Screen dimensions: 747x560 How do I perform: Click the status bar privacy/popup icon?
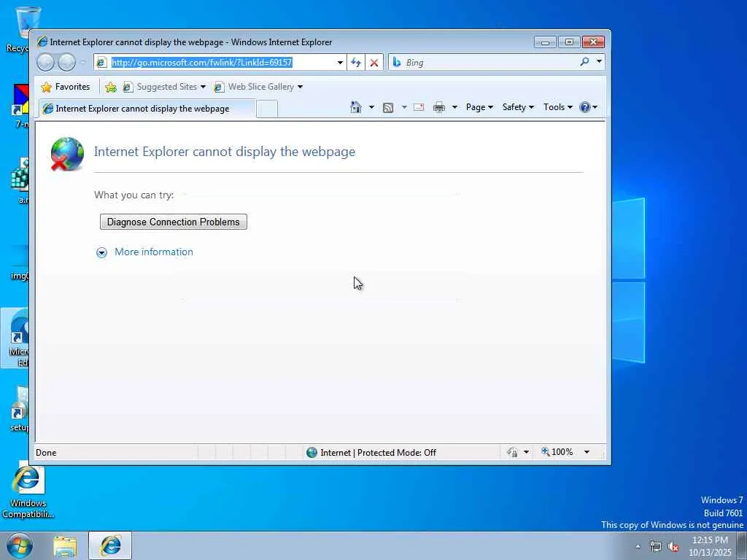tap(513, 452)
